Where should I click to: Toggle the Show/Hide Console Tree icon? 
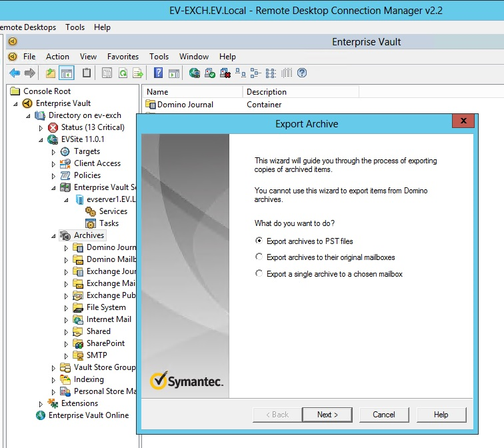(x=67, y=73)
